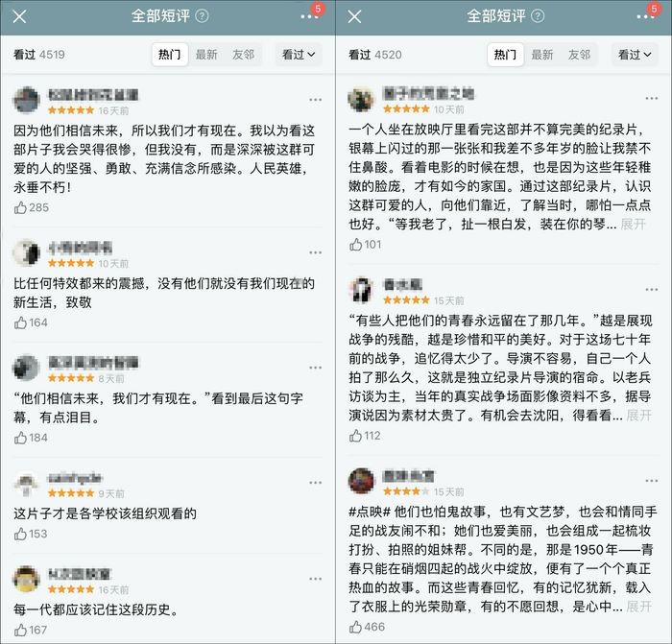Open options for review 每一代都应该记住这段历史
672x644 pixels.
pos(316,579)
